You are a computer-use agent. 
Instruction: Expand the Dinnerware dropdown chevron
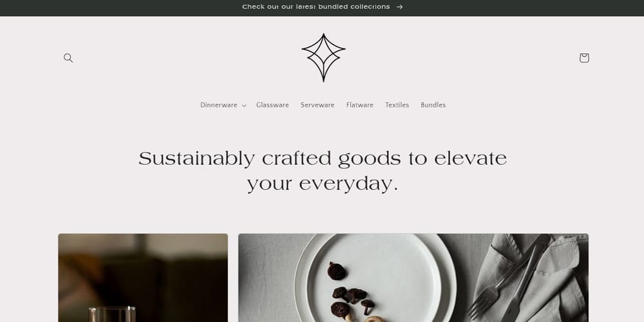point(244,106)
